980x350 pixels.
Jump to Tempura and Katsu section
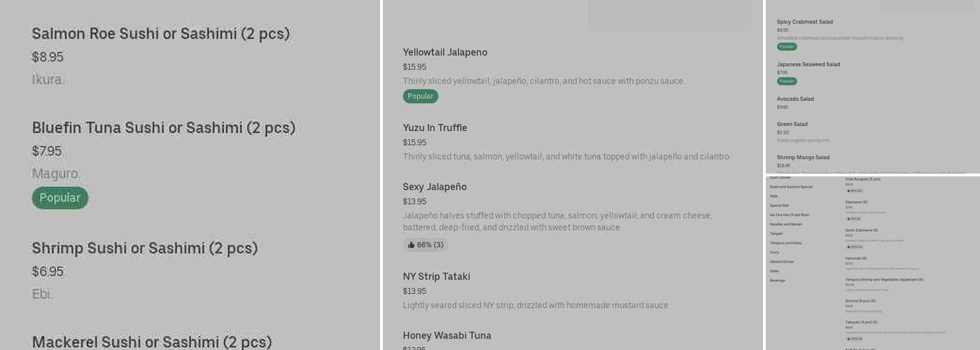pos(785,243)
